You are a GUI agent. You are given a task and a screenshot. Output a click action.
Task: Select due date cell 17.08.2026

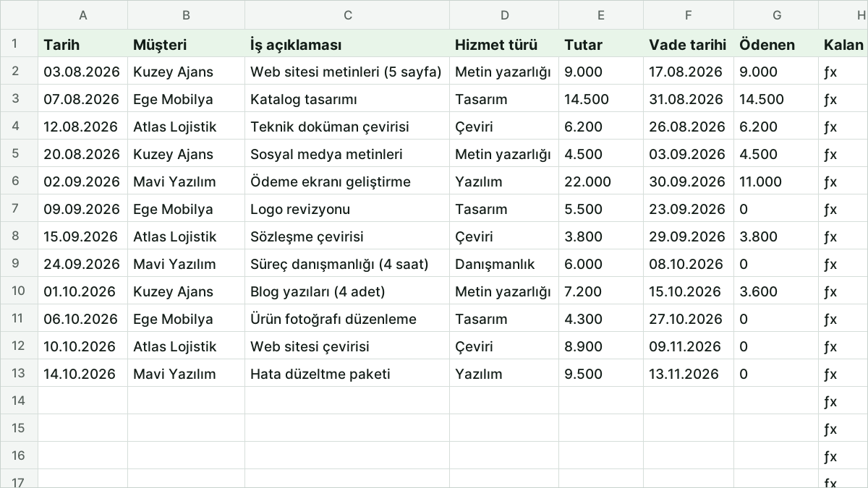pos(689,72)
